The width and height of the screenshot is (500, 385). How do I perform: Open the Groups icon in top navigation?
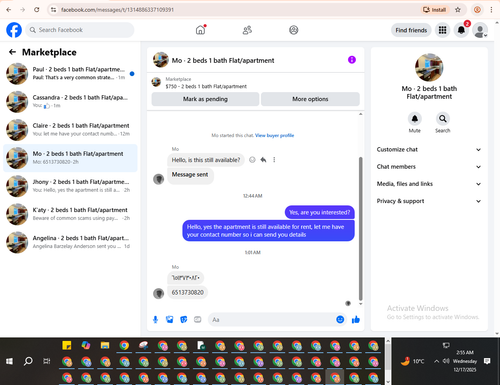(x=294, y=30)
